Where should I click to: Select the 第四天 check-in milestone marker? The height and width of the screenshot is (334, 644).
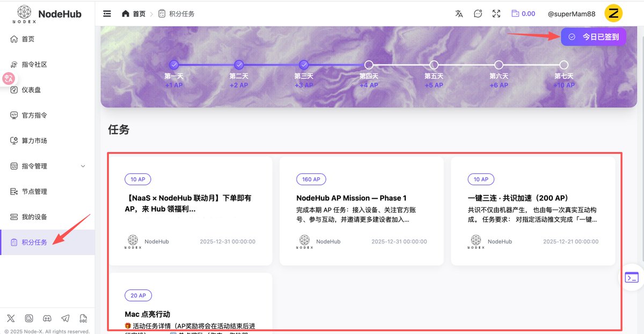coord(369,65)
